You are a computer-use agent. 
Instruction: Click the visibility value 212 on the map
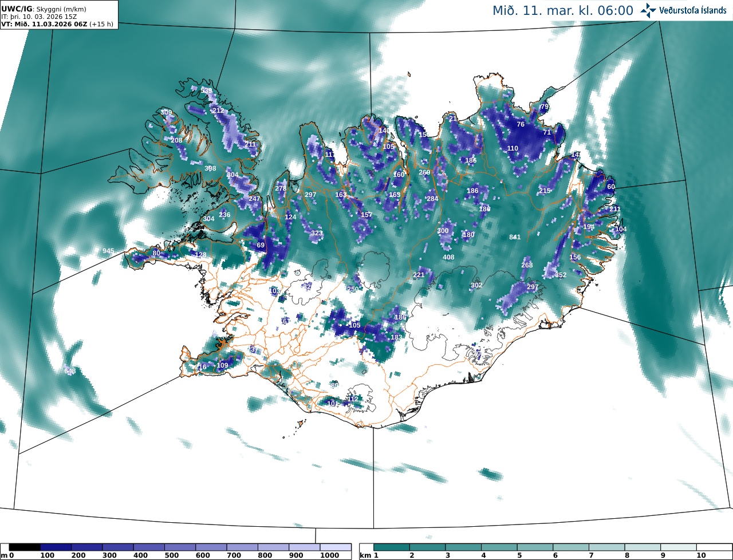(x=218, y=111)
